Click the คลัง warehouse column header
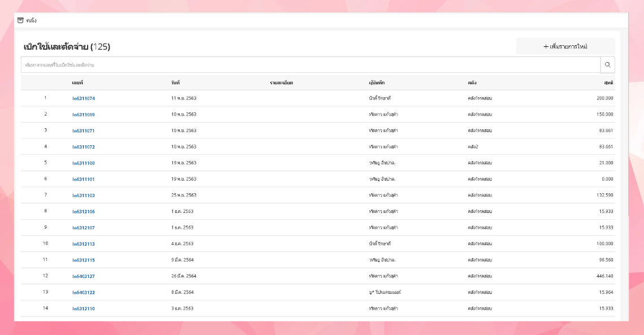The image size is (644, 335). click(472, 83)
